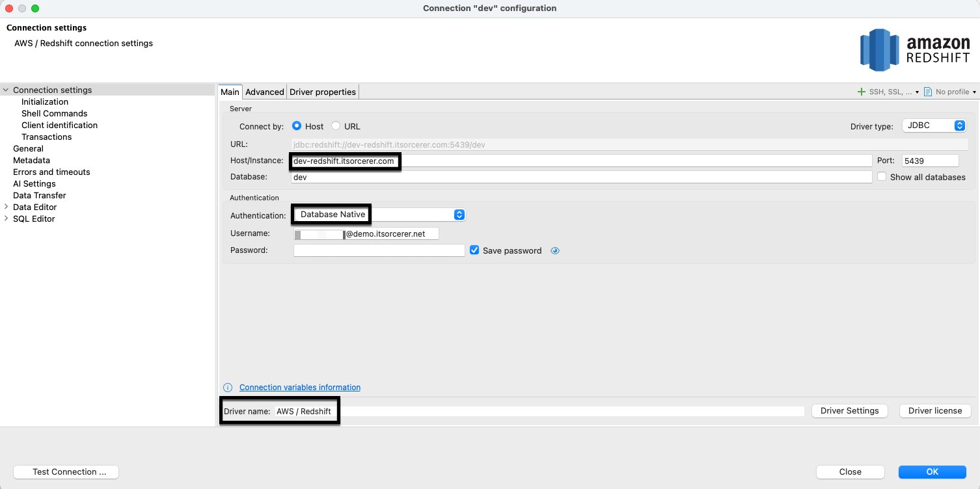Add SSH tunnel via green plus icon
The image size is (980, 489).
861,92
